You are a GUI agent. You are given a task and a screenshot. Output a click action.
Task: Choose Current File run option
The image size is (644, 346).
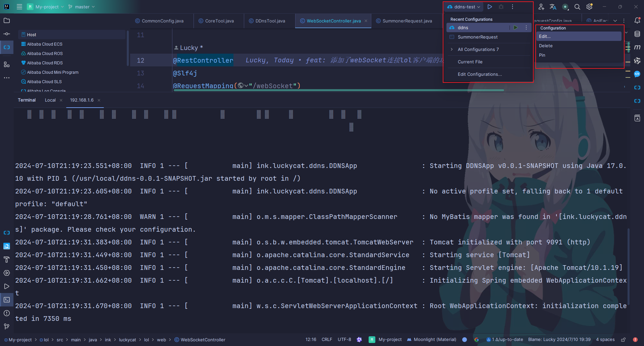pos(489,62)
